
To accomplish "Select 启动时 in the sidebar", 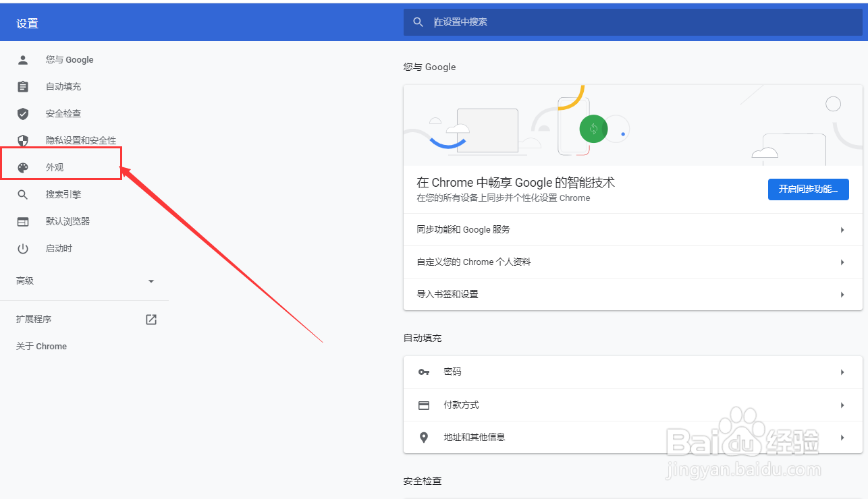I will [x=59, y=248].
